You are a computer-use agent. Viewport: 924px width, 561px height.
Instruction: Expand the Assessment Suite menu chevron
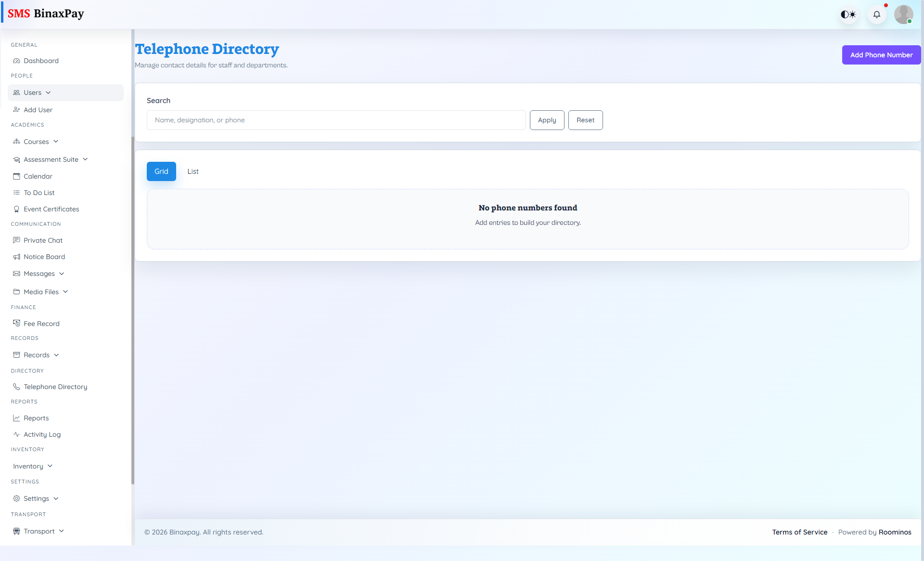point(85,159)
